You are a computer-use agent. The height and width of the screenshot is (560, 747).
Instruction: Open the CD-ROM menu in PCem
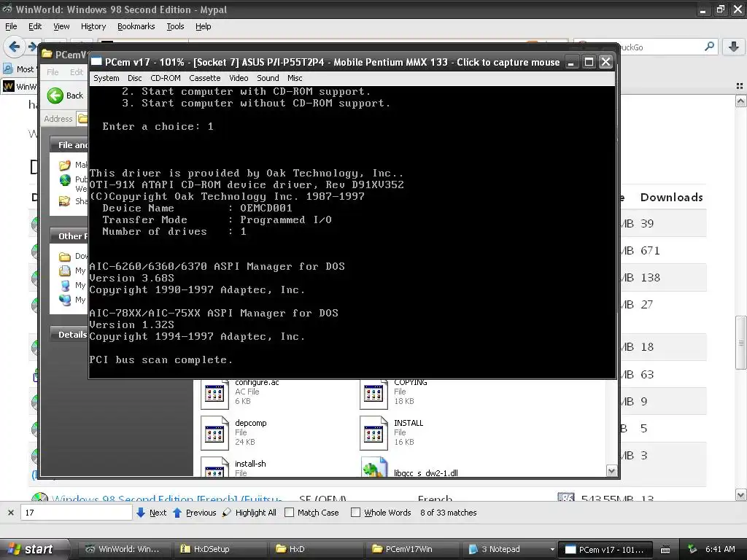coord(166,78)
